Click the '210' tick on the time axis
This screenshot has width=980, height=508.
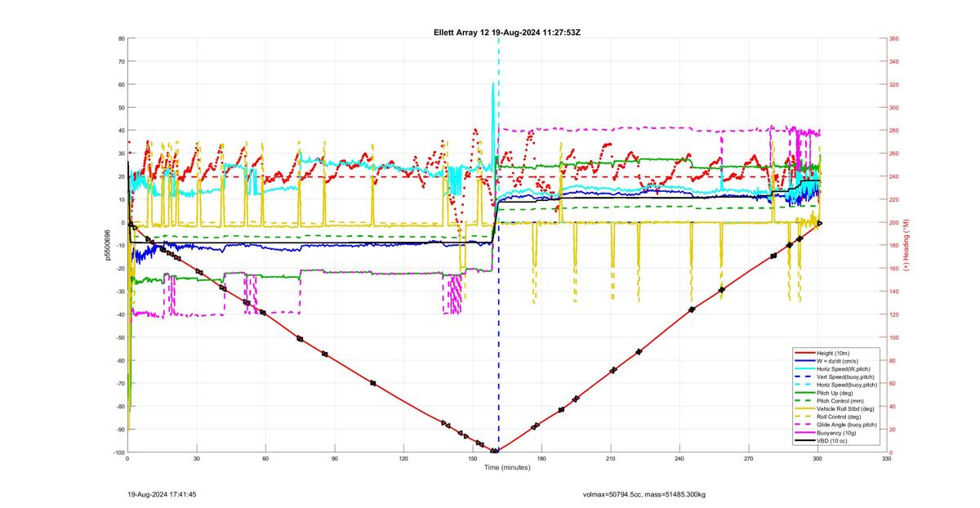point(610,460)
